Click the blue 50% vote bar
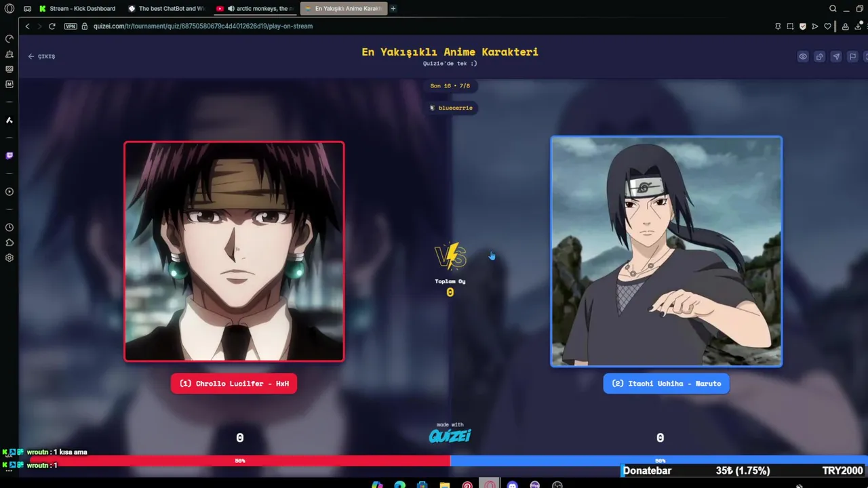 click(659, 461)
